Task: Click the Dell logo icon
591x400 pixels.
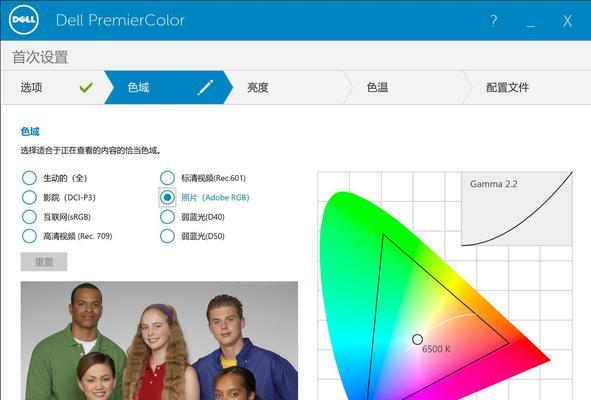Action: pyautogui.click(x=23, y=20)
